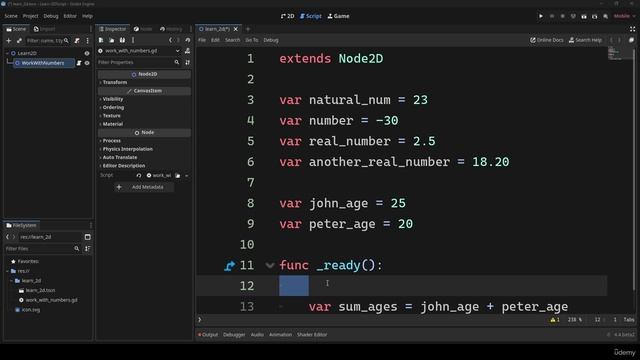The height and width of the screenshot is (360, 640).
Task: Switch to the 2D workspace
Action: (x=287, y=16)
